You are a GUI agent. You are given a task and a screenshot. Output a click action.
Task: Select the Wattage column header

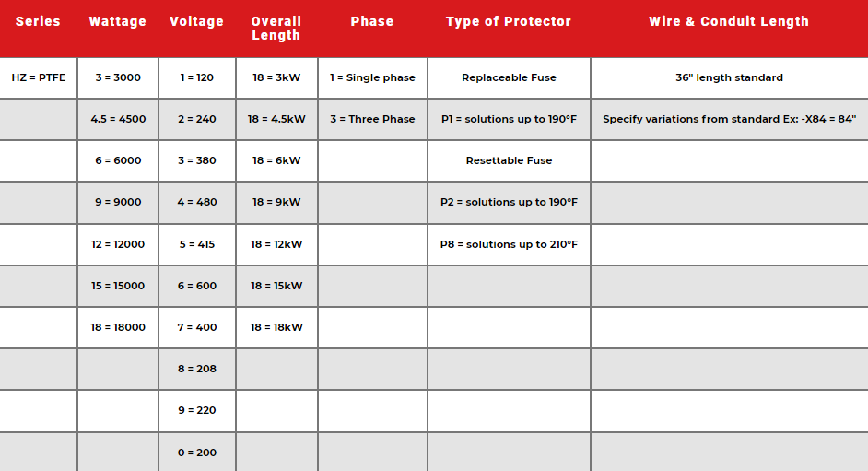coord(118,21)
